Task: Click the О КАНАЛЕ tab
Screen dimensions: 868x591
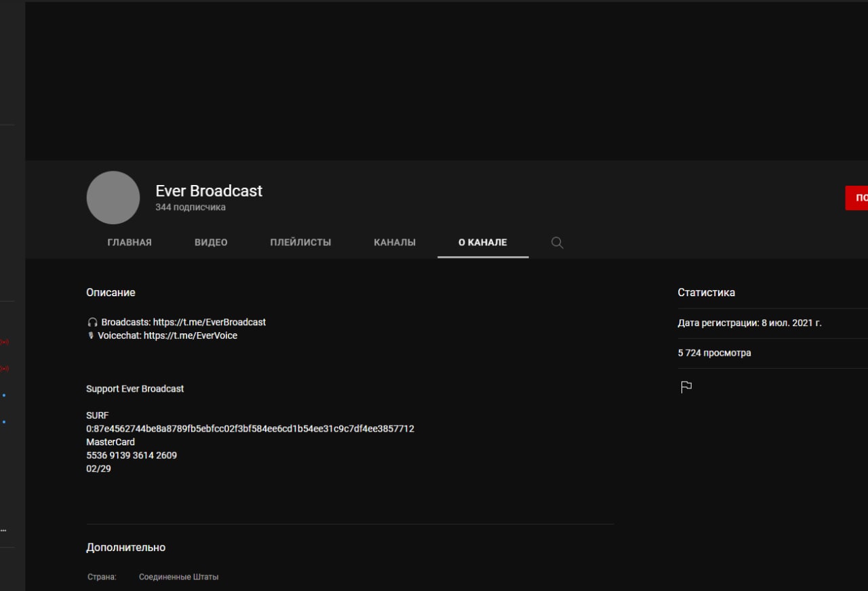Action: click(x=482, y=243)
